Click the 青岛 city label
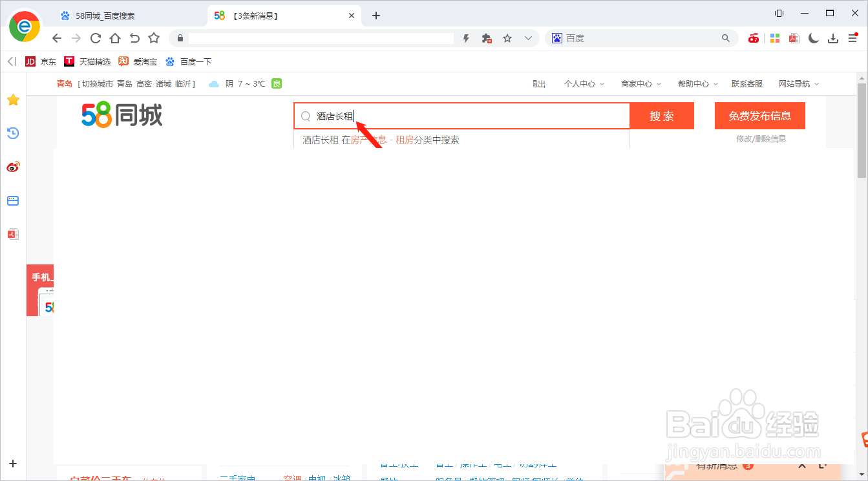Screen dimensions: 868x481 (x=65, y=84)
